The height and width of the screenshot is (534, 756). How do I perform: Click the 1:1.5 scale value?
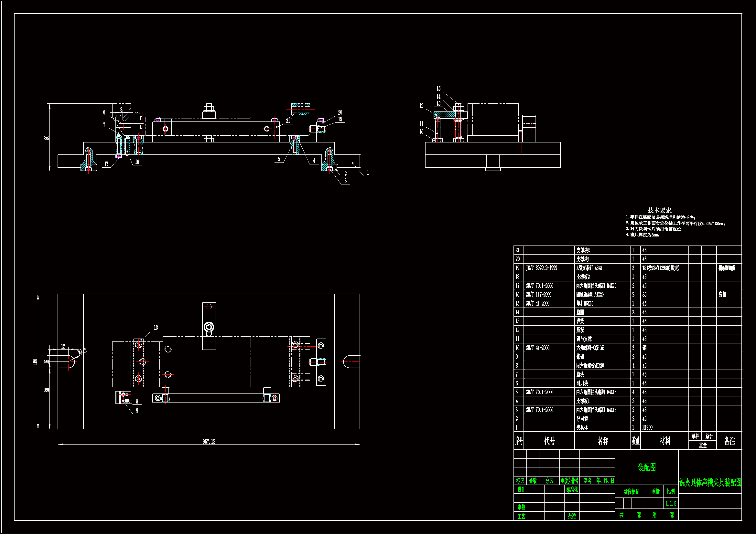(x=671, y=503)
